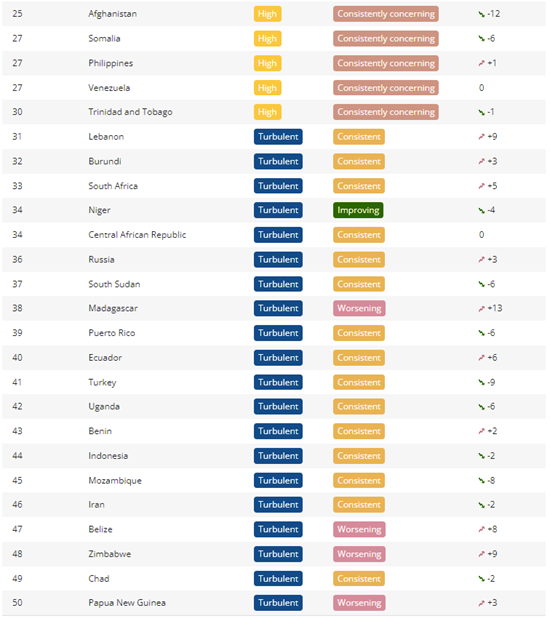The image size is (550, 621).
Task: Click the upward trend arrow for Philippines
Action: pos(481,63)
